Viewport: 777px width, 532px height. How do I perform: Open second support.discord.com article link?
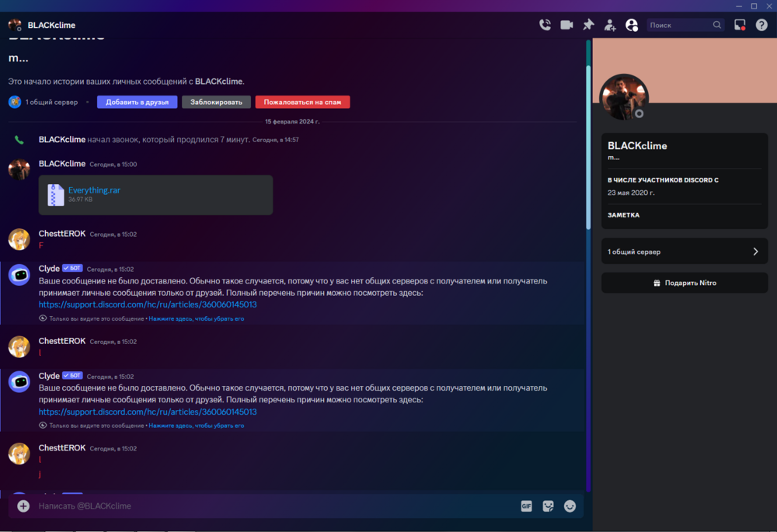[148, 412]
